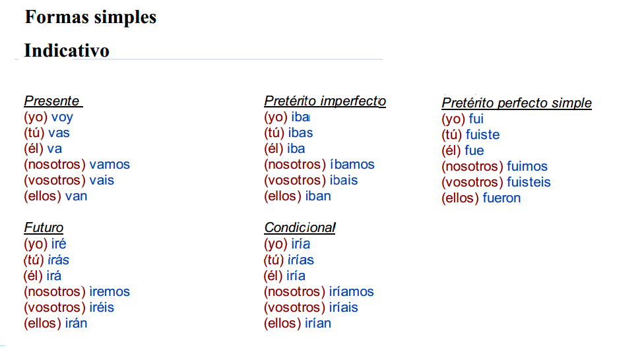Click the verb form 'fuiste'
644x350 pixels.
[x=484, y=135]
